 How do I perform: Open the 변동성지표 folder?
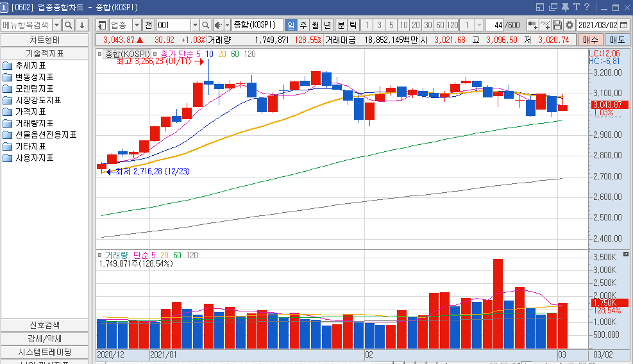28,77
